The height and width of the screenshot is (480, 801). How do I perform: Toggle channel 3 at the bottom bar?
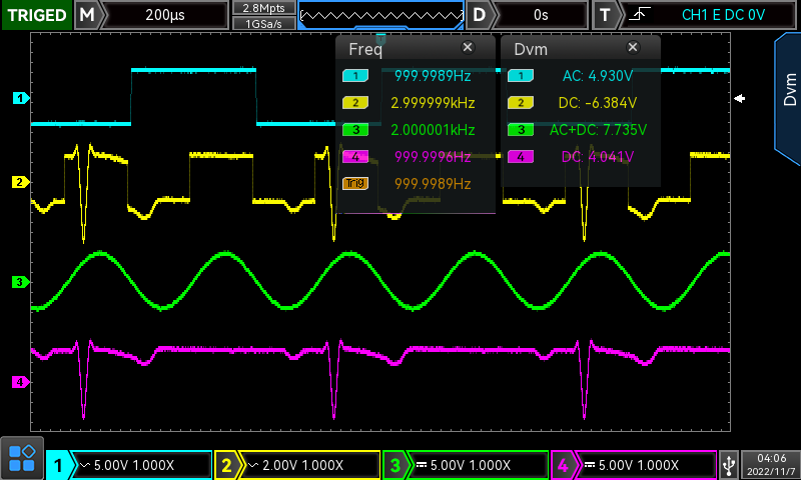(466, 465)
